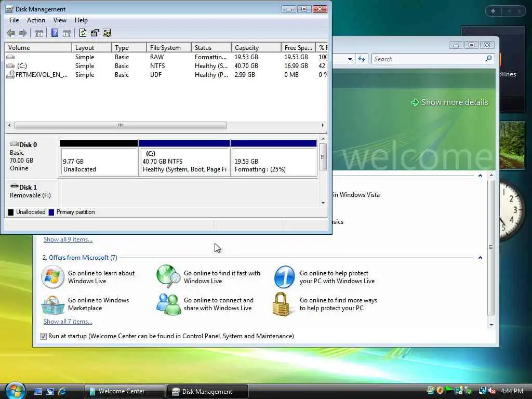Click the globe magnifier search icon

(x=168, y=276)
